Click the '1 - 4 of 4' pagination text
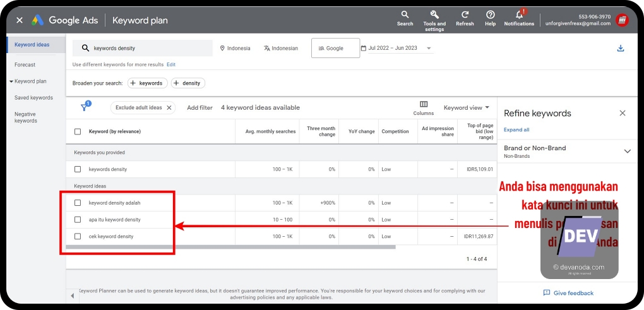 point(477,259)
